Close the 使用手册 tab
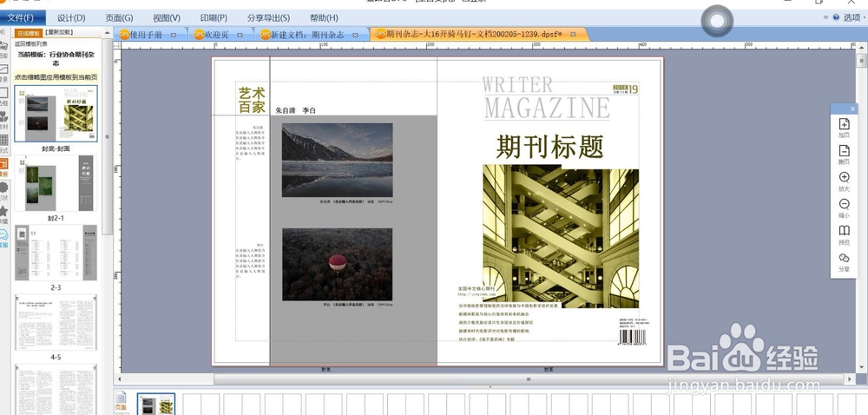Viewport: 868px width, 415px height. point(174,35)
